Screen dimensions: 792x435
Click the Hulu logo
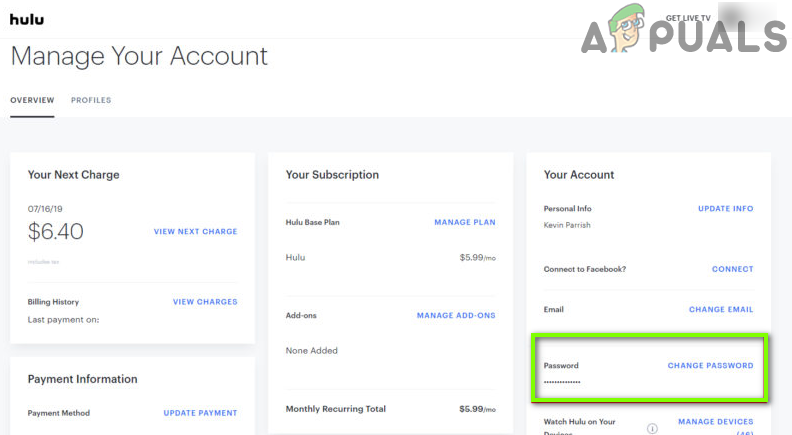(27, 19)
